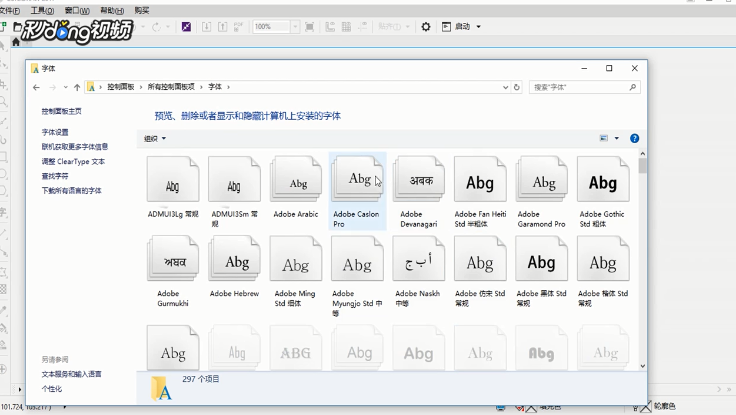Open the 购买 menu in CorelDRAW
This screenshot has width=736, height=415.
coord(142,10)
